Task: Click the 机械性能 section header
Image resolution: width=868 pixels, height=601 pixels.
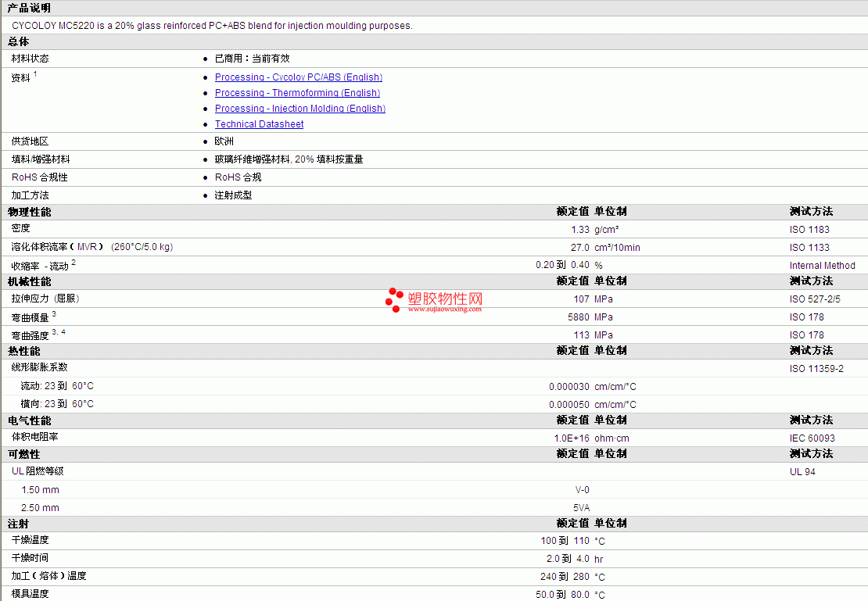Action: coord(29,281)
